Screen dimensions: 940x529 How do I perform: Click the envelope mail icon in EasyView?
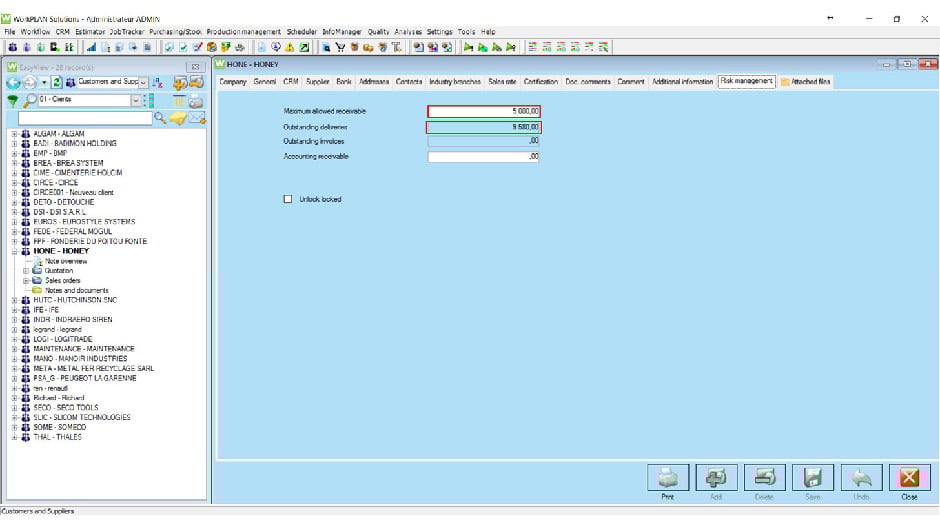pos(197,118)
